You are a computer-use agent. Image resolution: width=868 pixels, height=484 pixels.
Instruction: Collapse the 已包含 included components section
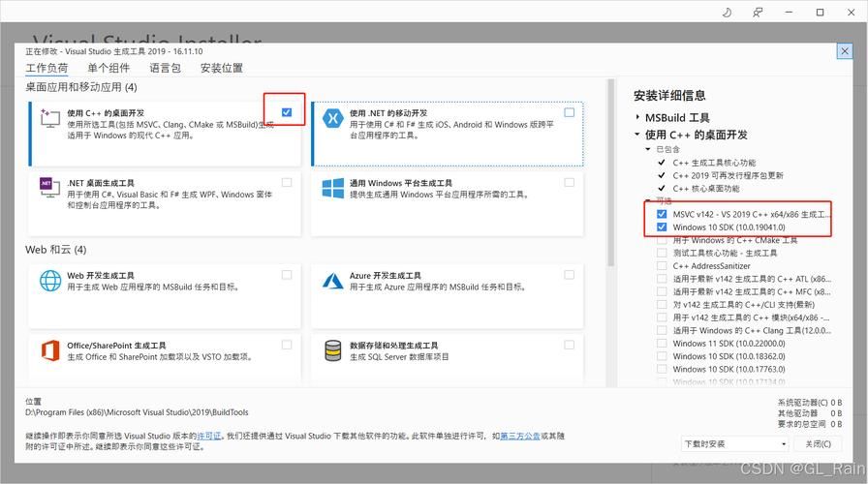[x=648, y=149]
